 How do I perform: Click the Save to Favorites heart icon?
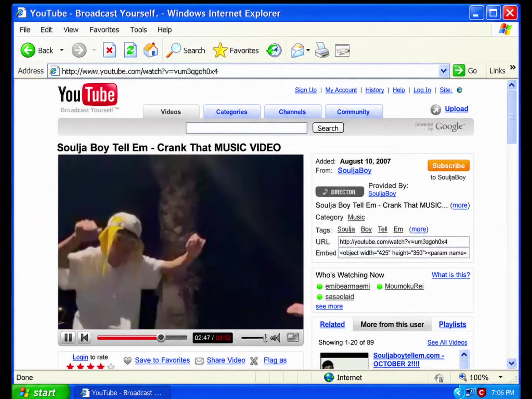(x=127, y=361)
